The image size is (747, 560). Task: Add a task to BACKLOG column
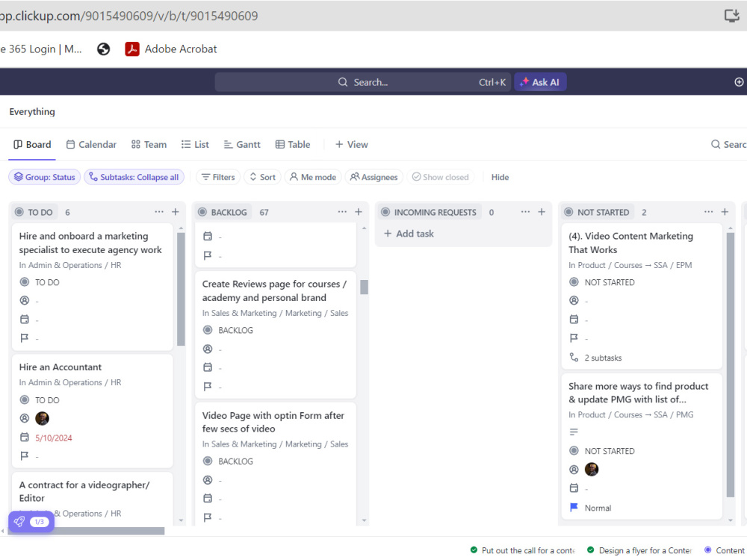[x=359, y=212]
